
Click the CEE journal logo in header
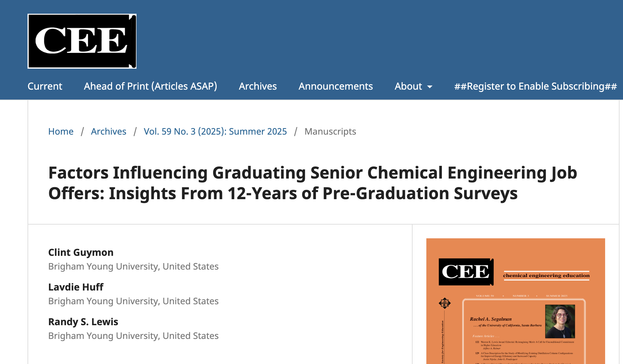point(82,41)
